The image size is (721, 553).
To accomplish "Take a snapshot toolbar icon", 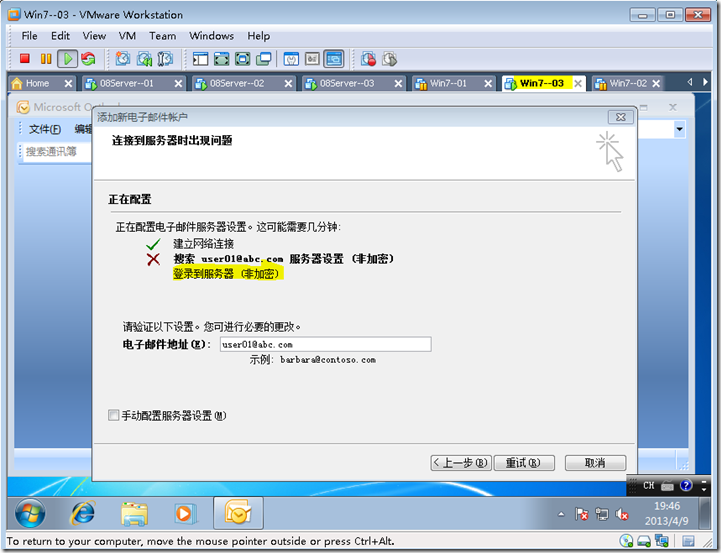I will pos(123,59).
